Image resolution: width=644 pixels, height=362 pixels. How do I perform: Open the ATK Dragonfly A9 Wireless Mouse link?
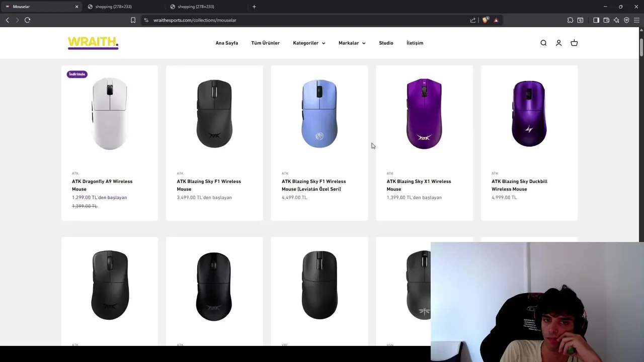pyautogui.click(x=102, y=185)
